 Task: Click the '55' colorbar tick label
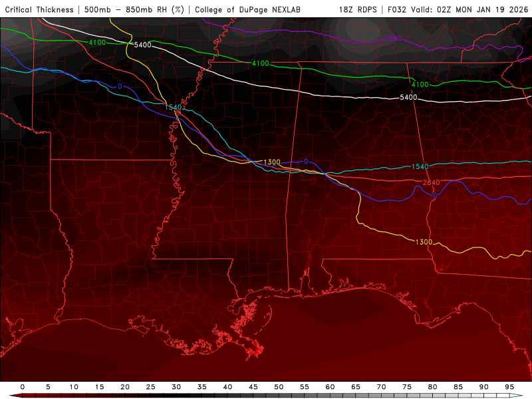tap(305, 387)
